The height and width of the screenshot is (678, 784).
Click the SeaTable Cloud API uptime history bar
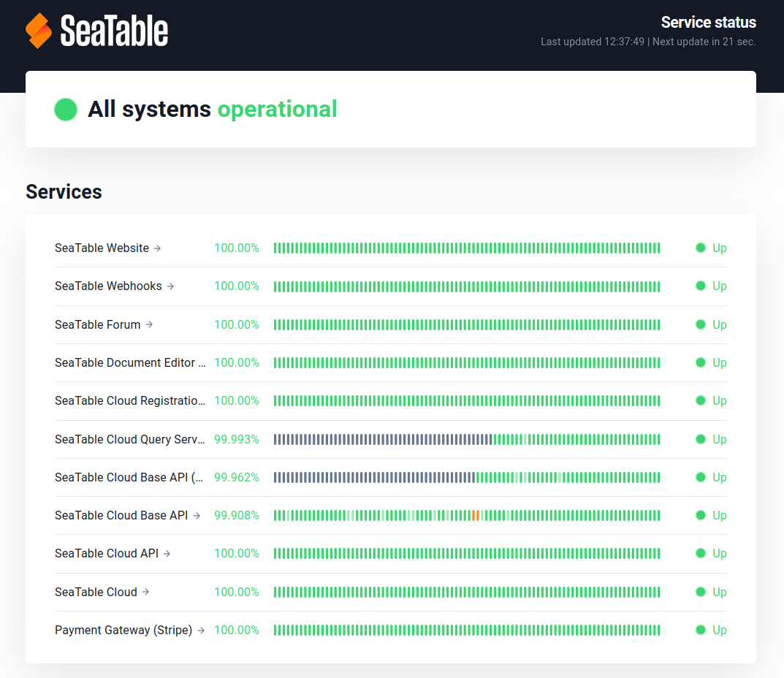(x=467, y=553)
